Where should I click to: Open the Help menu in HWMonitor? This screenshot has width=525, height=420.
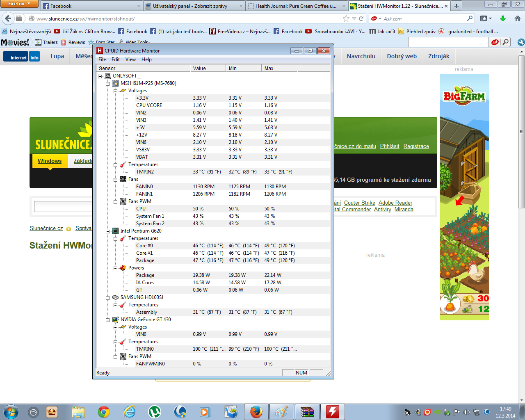pyautogui.click(x=146, y=59)
